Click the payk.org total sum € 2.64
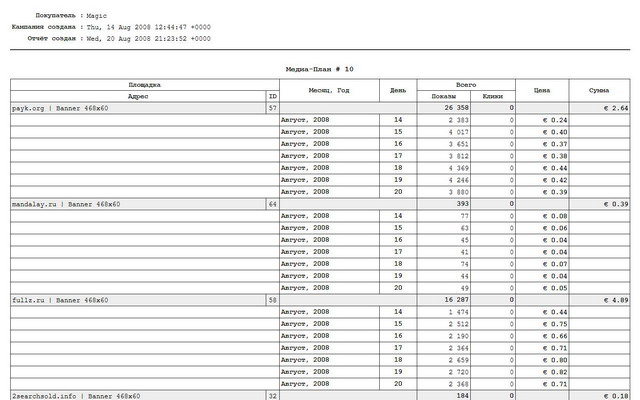 click(x=611, y=107)
